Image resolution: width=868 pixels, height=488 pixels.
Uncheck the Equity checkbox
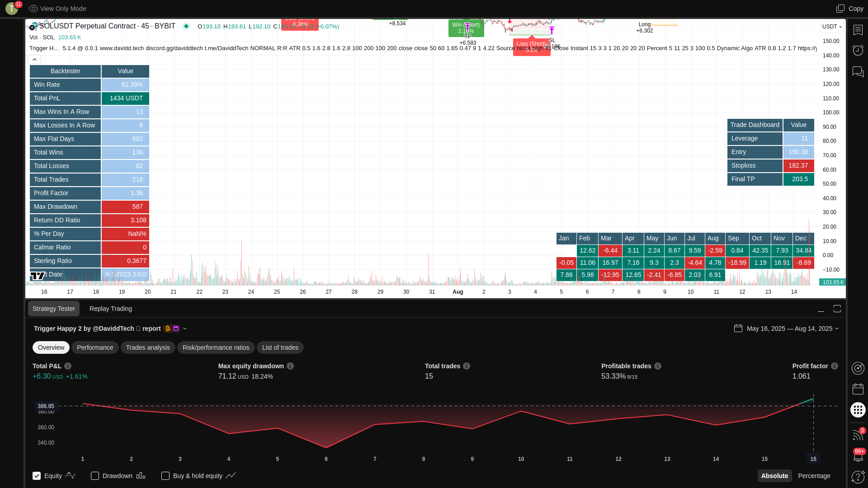pyautogui.click(x=37, y=476)
